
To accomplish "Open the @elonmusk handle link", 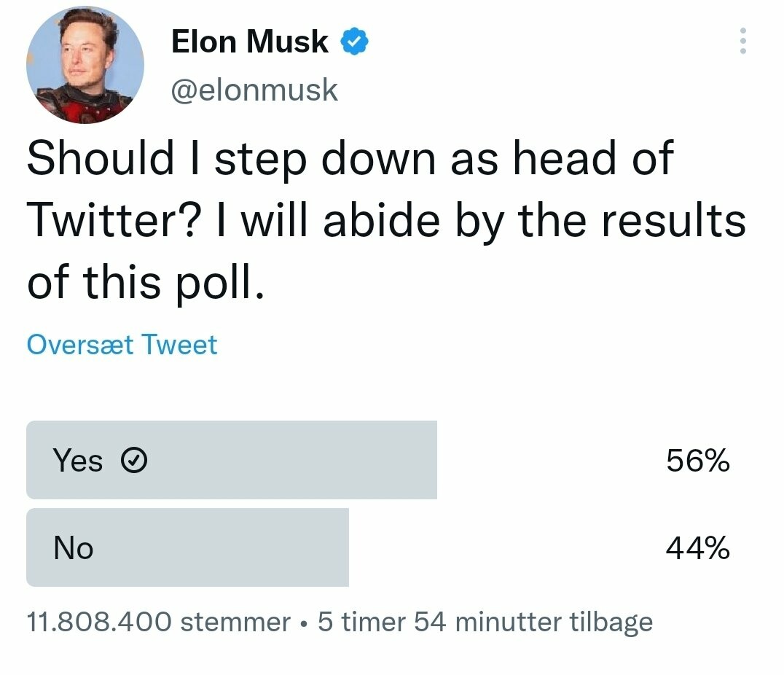I will click(x=254, y=90).
